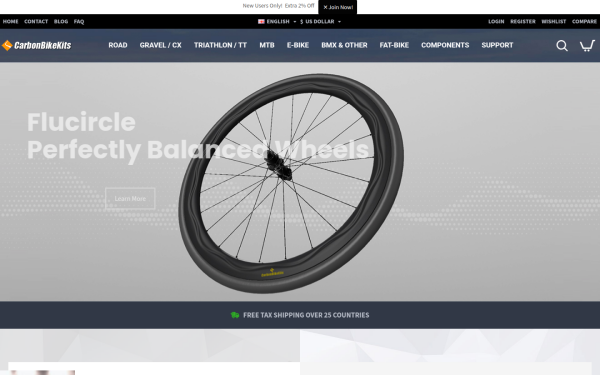The height and width of the screenshot is (375, 600).
Task: Open the COMPARE link
Action: (x=584, y=21)
